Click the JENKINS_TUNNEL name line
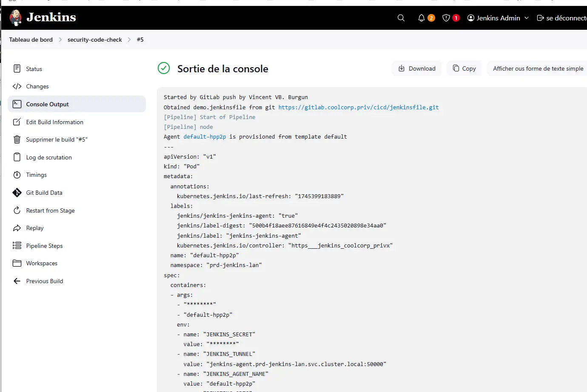 point(216,354)
